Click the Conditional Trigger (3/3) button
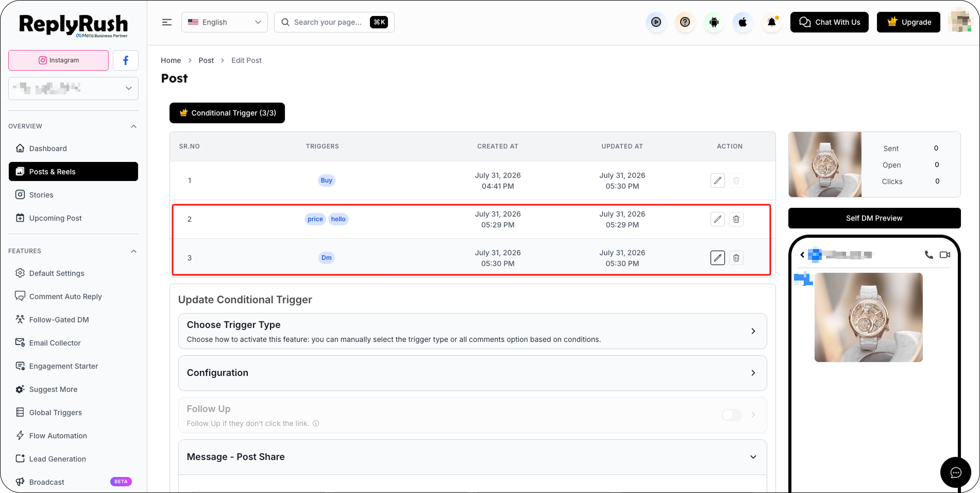The image size is (980, 493). pyautogui.click(x=227, y=113)
